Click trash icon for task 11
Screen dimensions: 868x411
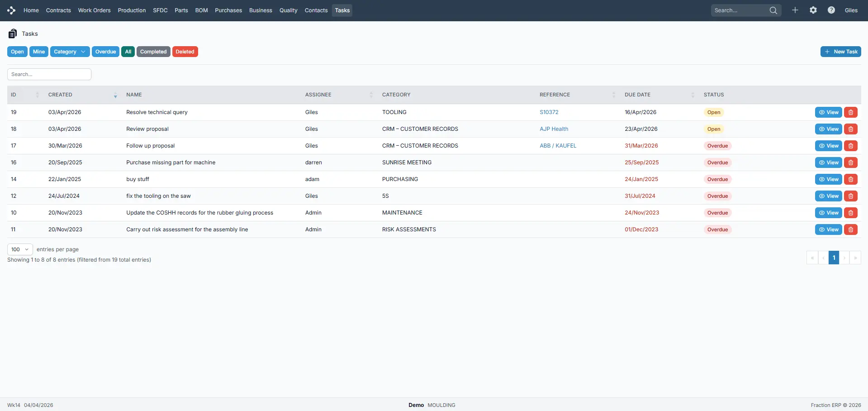coord(850,229)
